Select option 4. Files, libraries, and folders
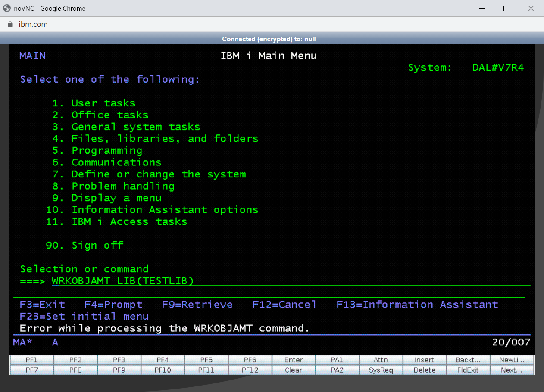This screenshot has width=544, height=392. (155, 139)
